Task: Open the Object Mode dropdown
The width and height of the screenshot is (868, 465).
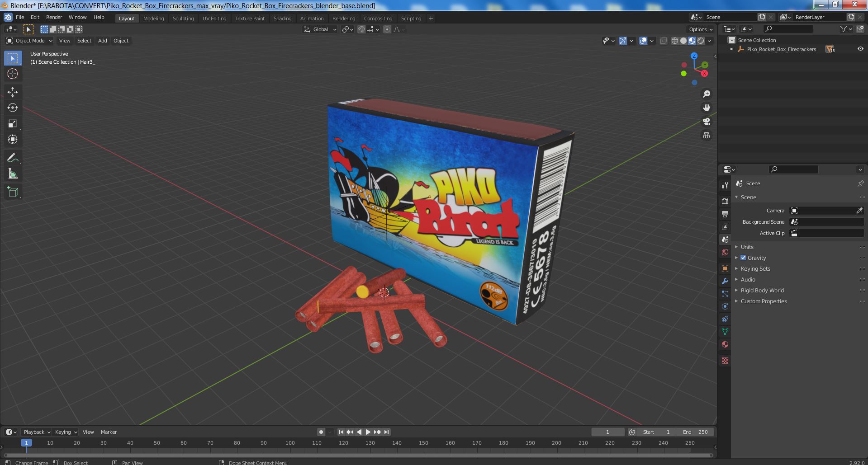Action: (x=29, y=41)
